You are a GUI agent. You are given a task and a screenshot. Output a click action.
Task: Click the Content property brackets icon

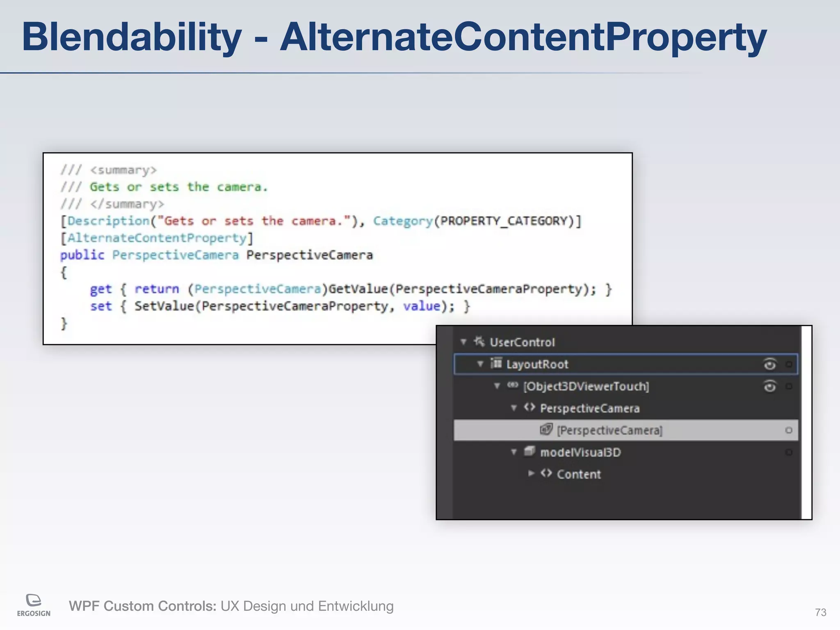[x=546, y=473]
